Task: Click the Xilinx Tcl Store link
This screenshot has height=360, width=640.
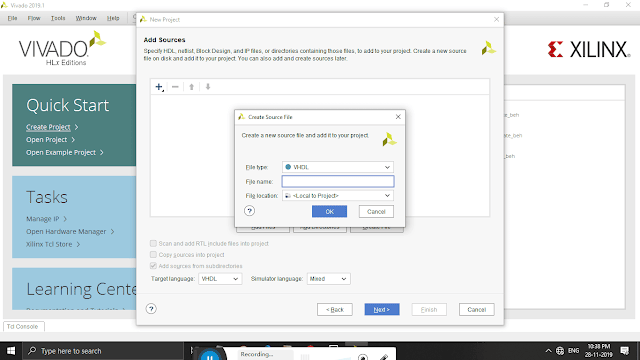Action: [49, 244]
